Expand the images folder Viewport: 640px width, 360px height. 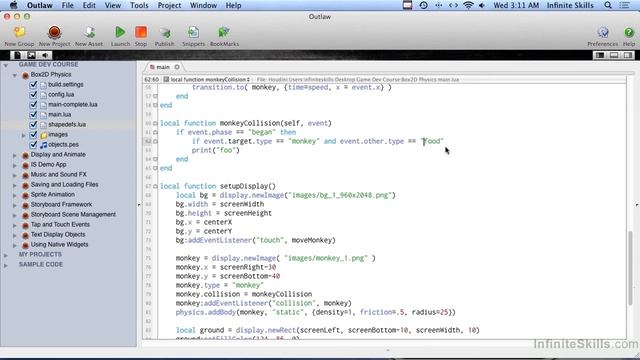(24, 135)
